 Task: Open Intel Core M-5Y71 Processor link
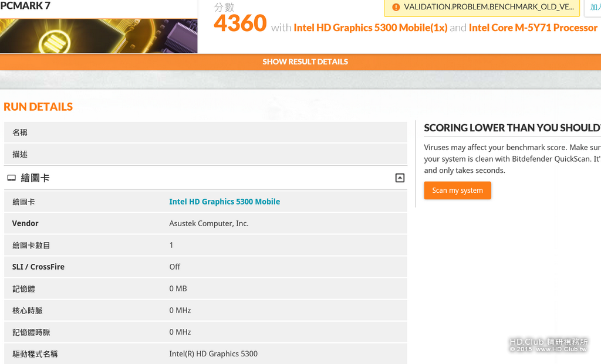click(x=533, y=28)
